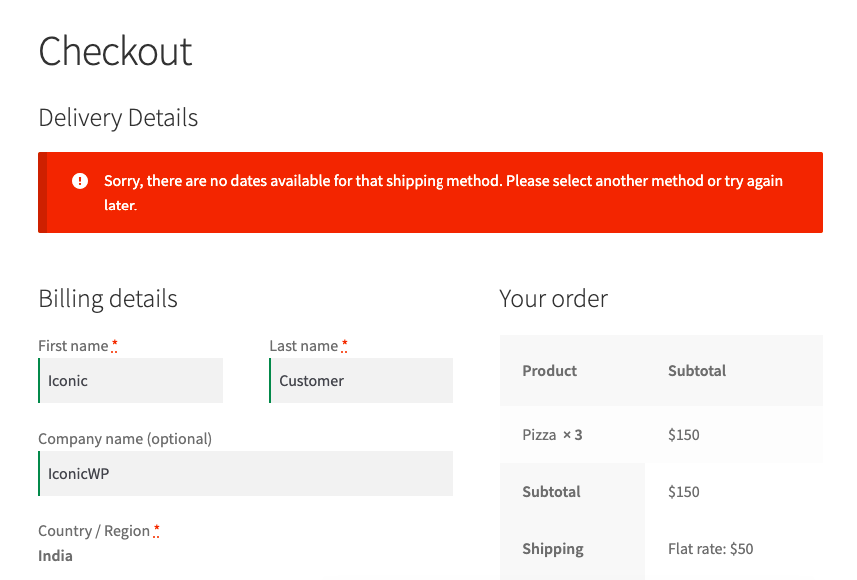Click the Shipping row label

552,548
